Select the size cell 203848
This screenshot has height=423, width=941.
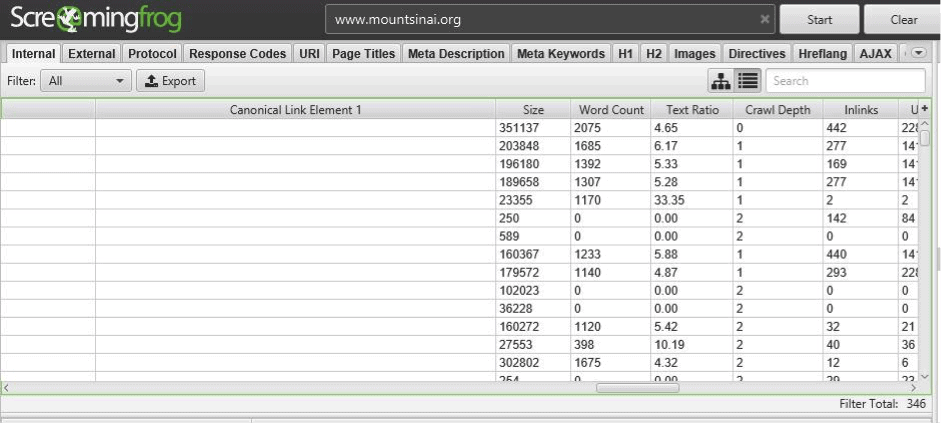point(533,146)
